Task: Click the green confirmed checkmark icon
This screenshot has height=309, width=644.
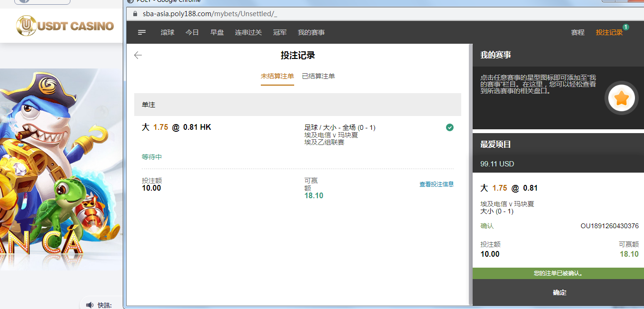Action: [x=450, y=127]
